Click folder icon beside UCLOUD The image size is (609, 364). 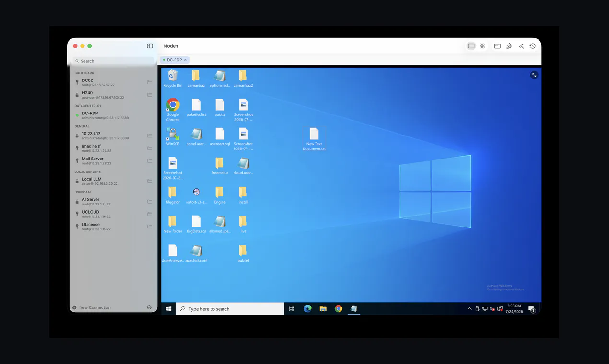pos(150,214)
